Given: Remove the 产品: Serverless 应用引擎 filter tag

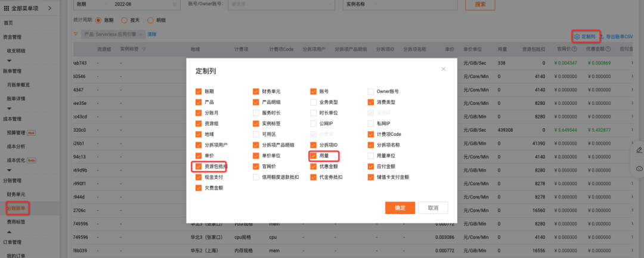Looking at the screenshot, I should coord(141,35).
